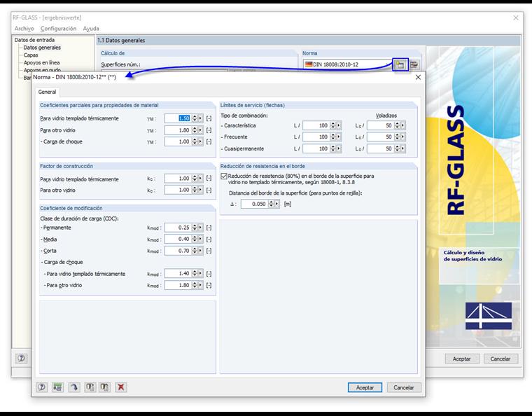Close the RF-GLASS main window
532x416 pixels.
[516, 18]
